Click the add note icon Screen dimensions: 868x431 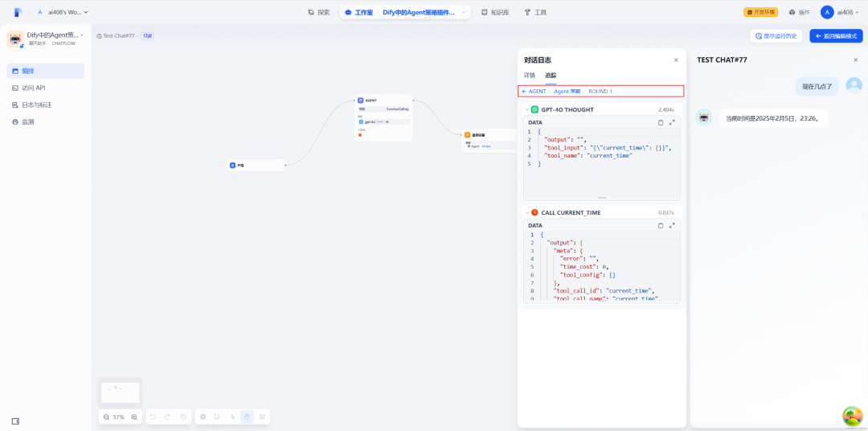[x=218, y=417]
